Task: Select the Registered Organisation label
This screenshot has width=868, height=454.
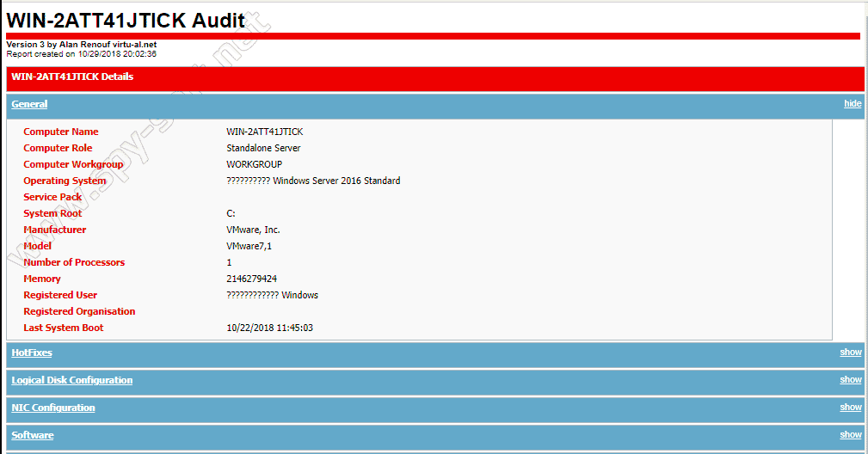Action: tap(79, 311)
